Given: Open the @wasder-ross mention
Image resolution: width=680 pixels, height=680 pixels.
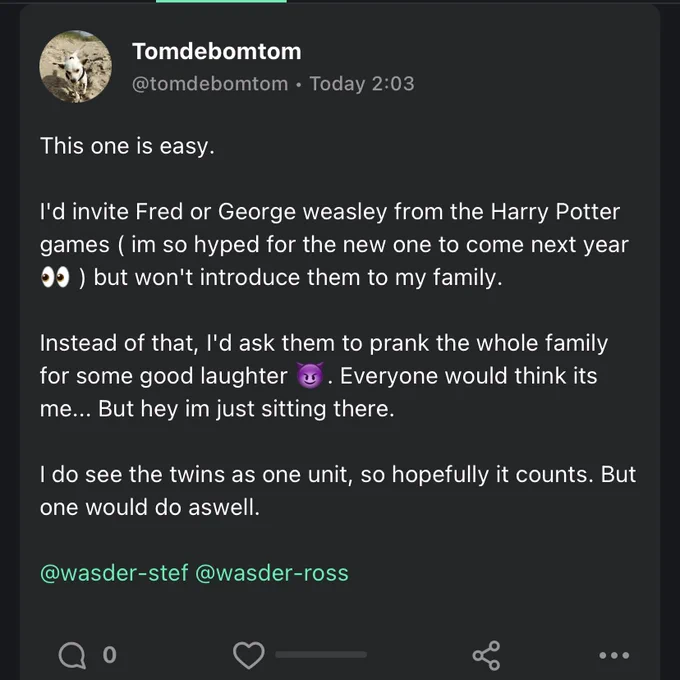Looking at the screenshot, I should tap(272, 573).
